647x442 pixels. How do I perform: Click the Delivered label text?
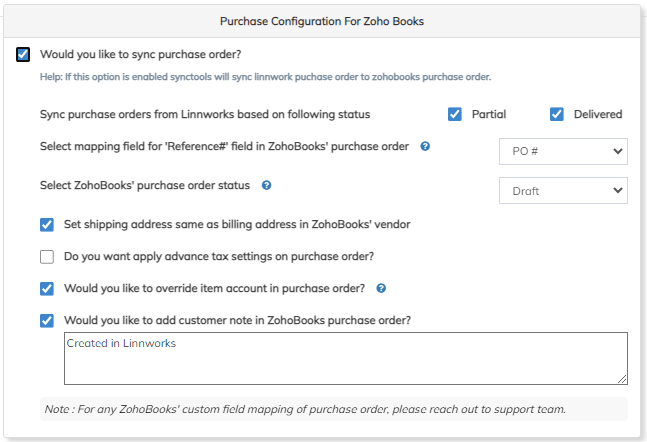[597, 114]
